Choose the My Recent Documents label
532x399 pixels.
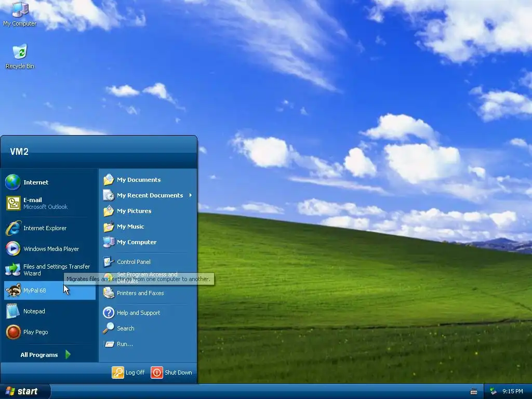(x=150, y=195)
